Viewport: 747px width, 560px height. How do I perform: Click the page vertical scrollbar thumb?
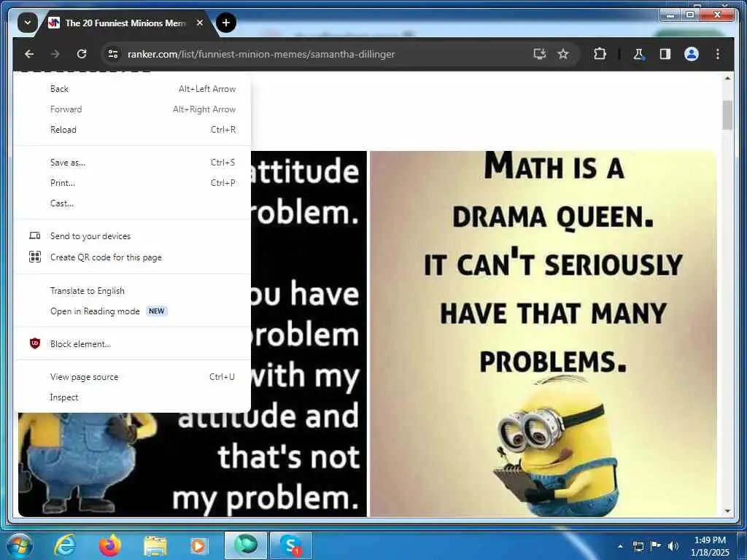click(727, 115)
